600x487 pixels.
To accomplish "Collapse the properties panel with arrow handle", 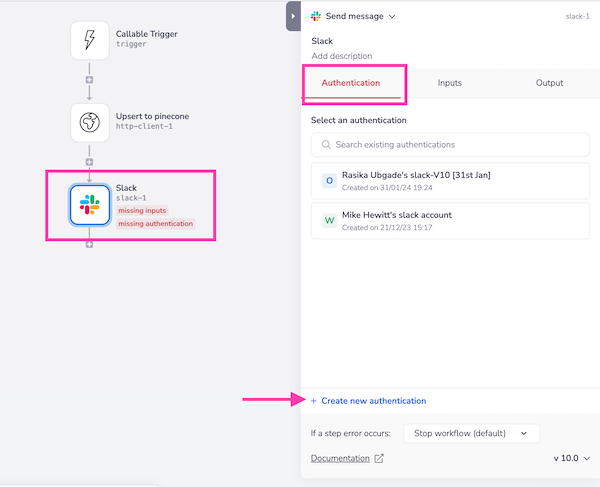I will point(293,16).
